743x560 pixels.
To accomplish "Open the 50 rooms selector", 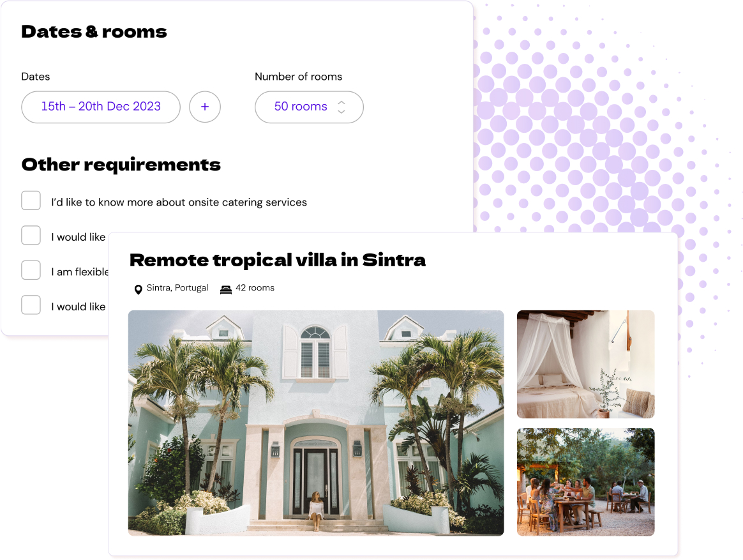I will click(x=309, y=107).
